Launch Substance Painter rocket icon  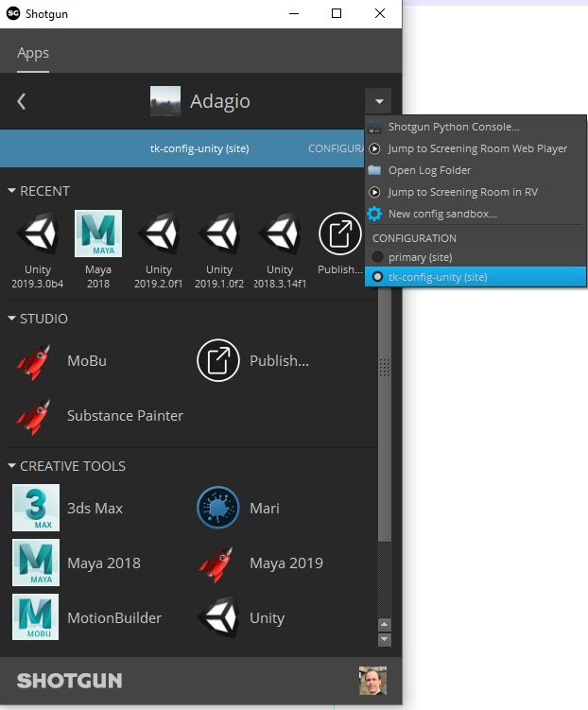34,417
